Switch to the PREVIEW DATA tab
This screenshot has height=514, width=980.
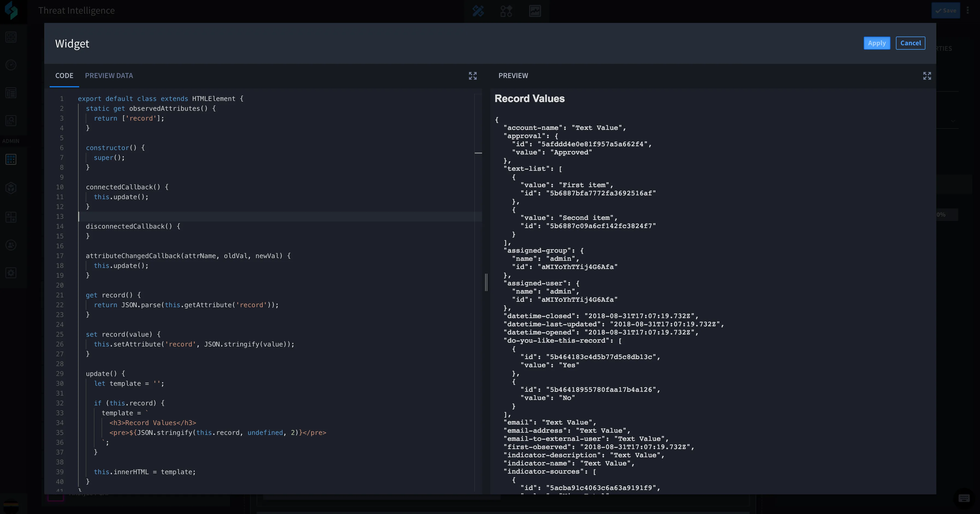(109, 76)
